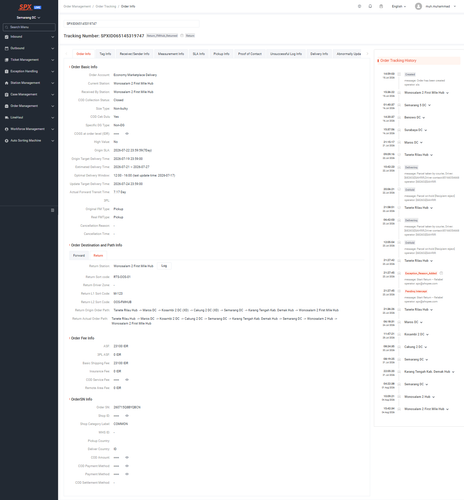Click the Order Management sidebar icon
This screenshot has width=464, height=500.
(7, 106)
